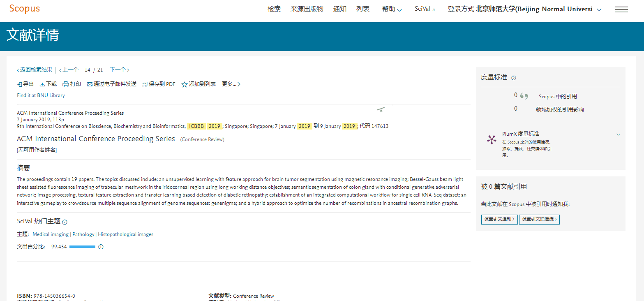Click info icon next to SciVal 热门主题

coord(65,222)
